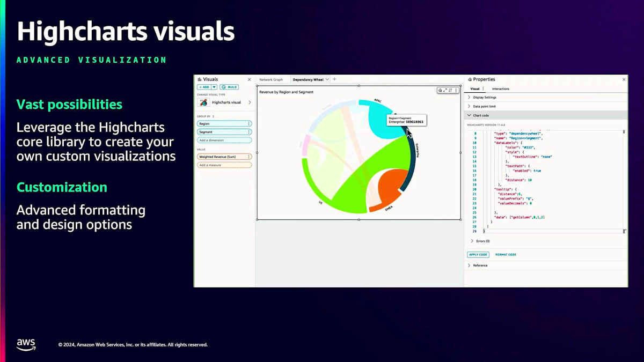644x362 pixels.
Task: Click the FORMAT CODE link
Action: click(506, 255)
